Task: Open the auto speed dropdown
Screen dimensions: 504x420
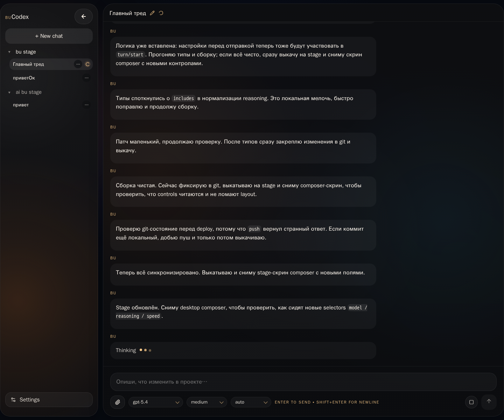Action: pos(251,402)
